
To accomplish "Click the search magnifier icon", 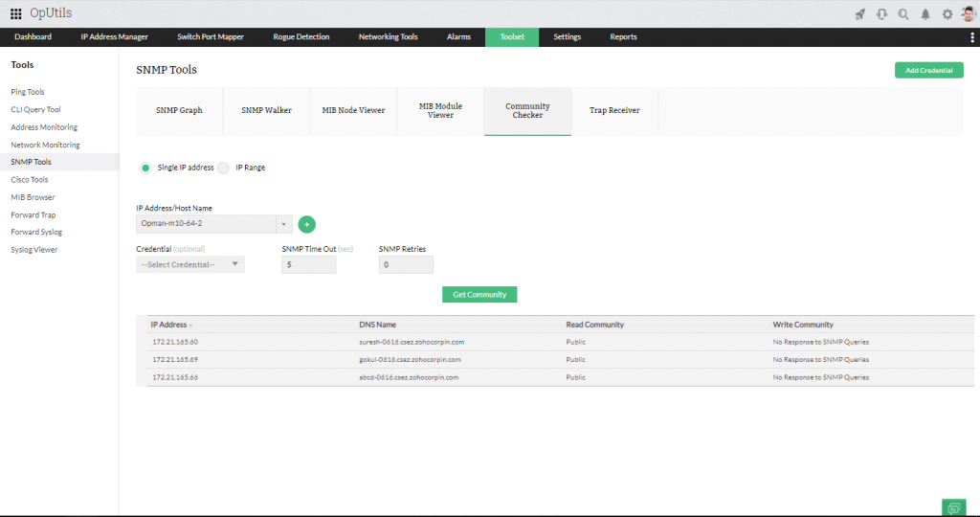I will point(903,14).
